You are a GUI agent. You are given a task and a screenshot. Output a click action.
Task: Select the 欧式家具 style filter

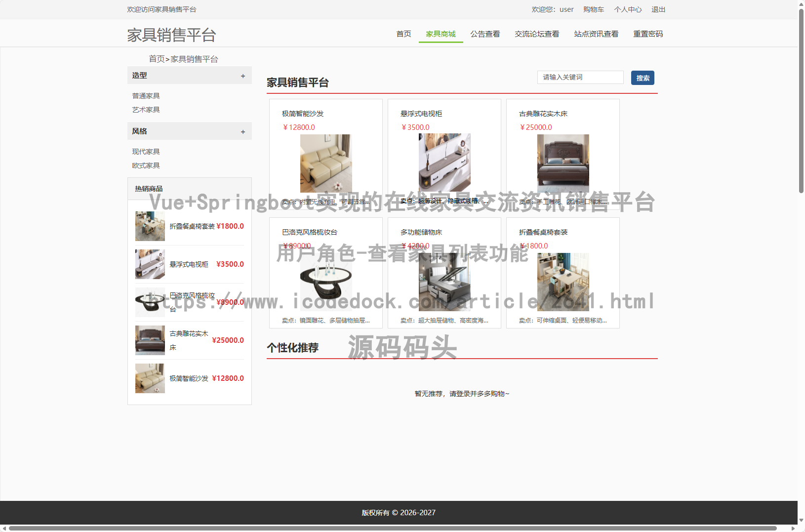(x=146, y=165)
